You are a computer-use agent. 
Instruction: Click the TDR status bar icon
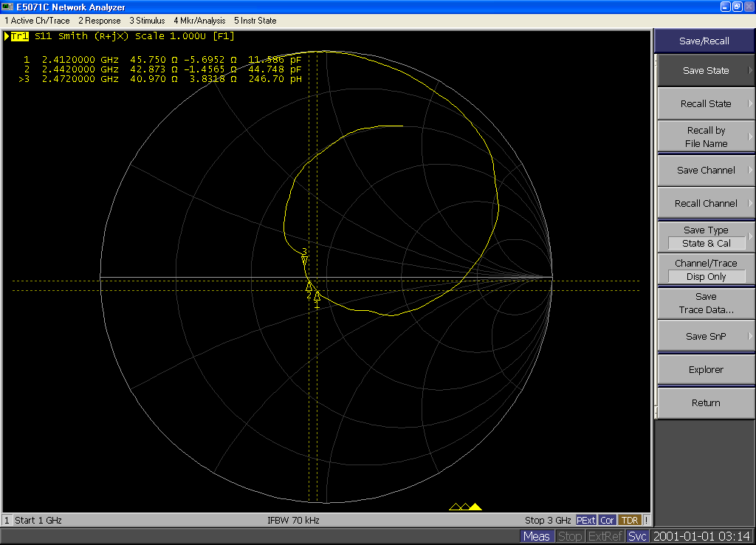click(629, 520)
